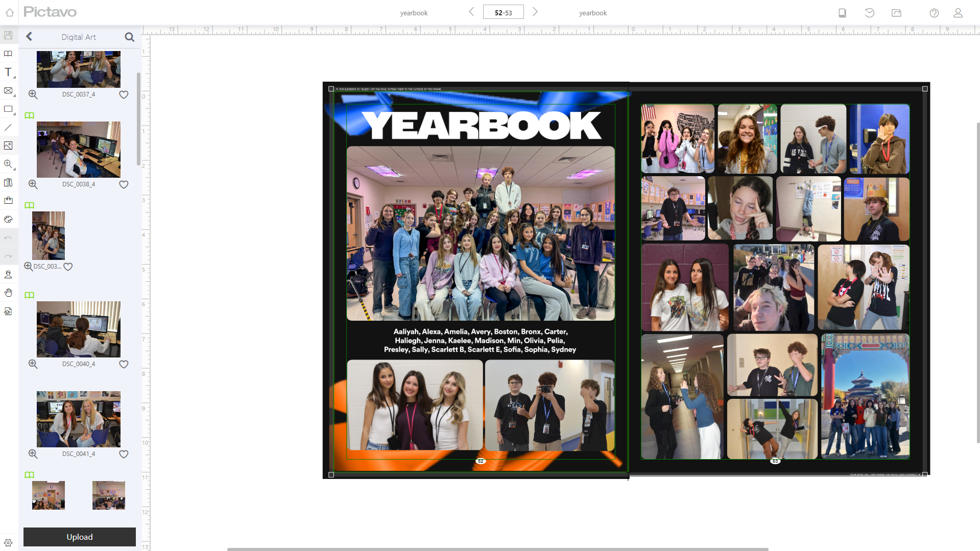Screen dimensions: 980x551
Task: Select the hand pan tool
Action: coord(8,293)
